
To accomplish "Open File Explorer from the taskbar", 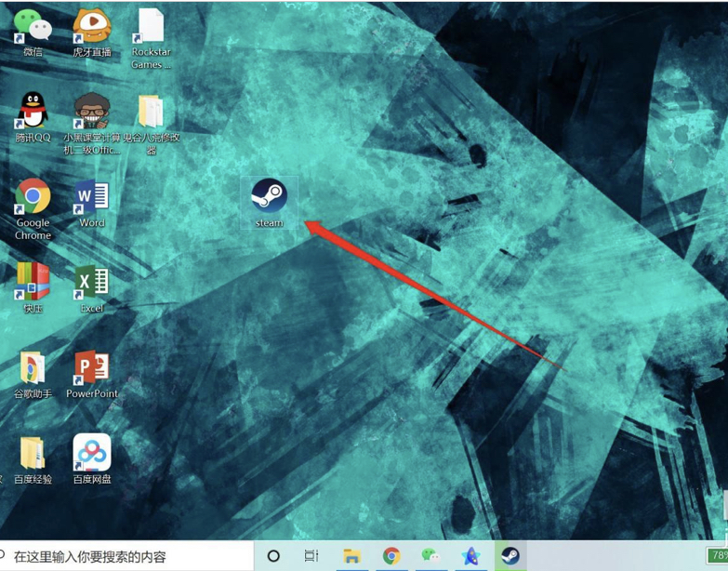I will [351, 556].
